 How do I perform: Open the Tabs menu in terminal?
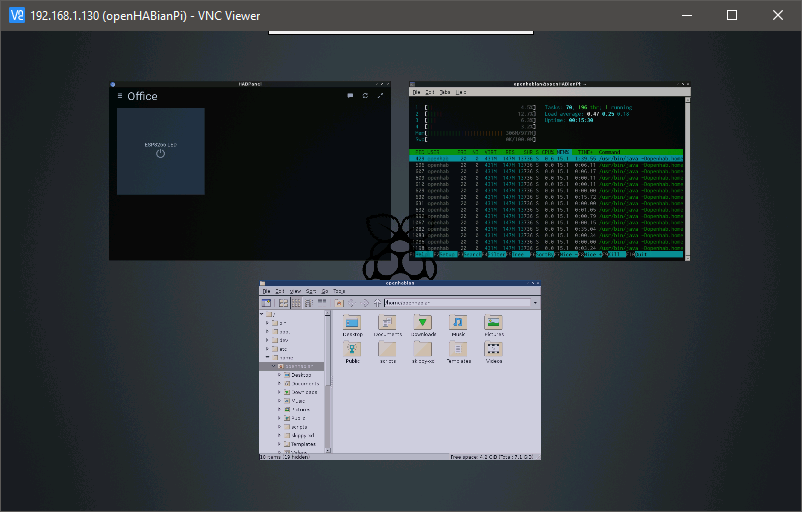pyautogui.click(x=445, y=92)
